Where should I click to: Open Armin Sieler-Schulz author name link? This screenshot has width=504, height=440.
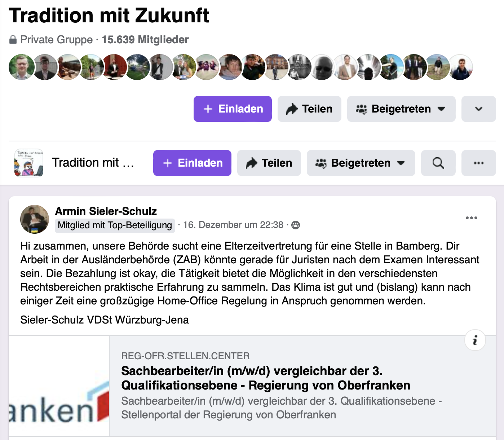point(106,211)
